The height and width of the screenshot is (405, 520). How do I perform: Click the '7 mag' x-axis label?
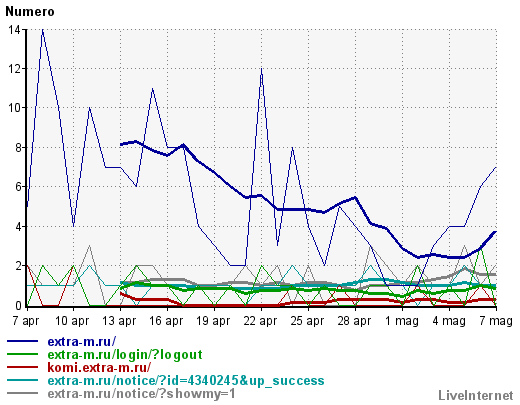click(496, 321)
